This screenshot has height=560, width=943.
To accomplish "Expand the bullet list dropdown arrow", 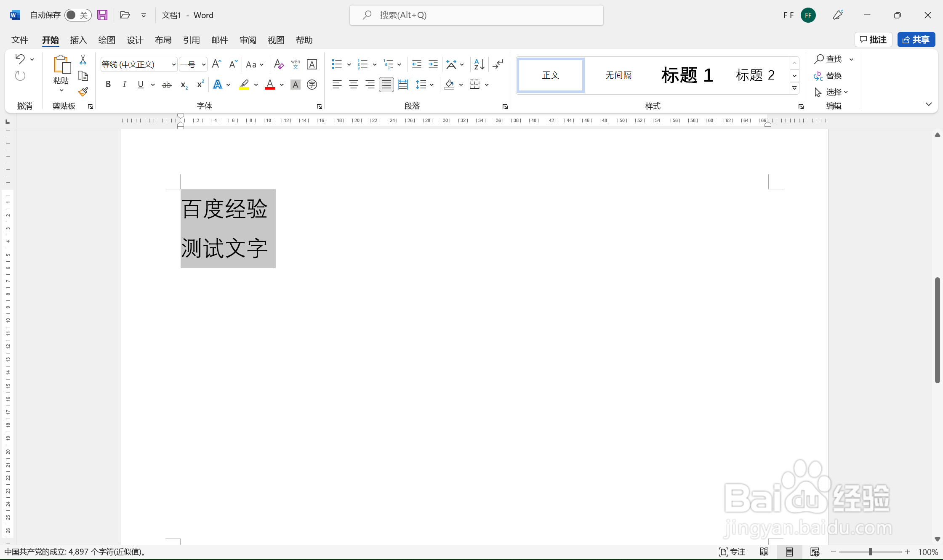I will tap(349, 64).
